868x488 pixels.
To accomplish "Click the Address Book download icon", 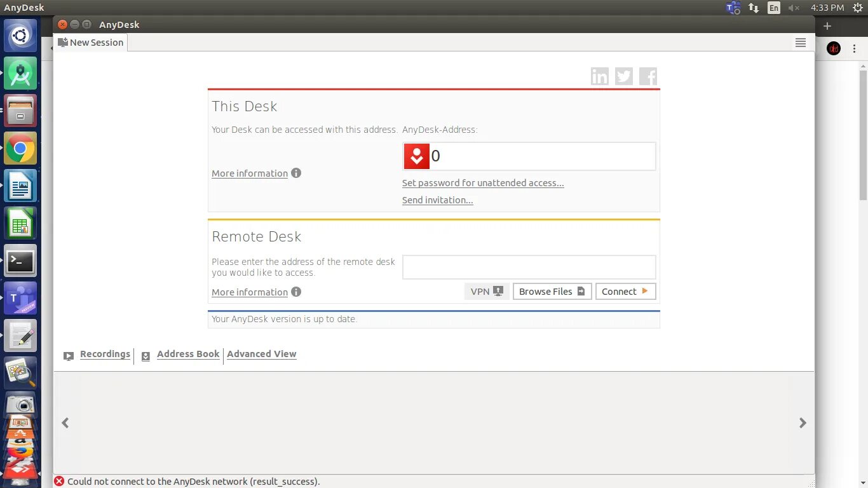I will point(146,356).
